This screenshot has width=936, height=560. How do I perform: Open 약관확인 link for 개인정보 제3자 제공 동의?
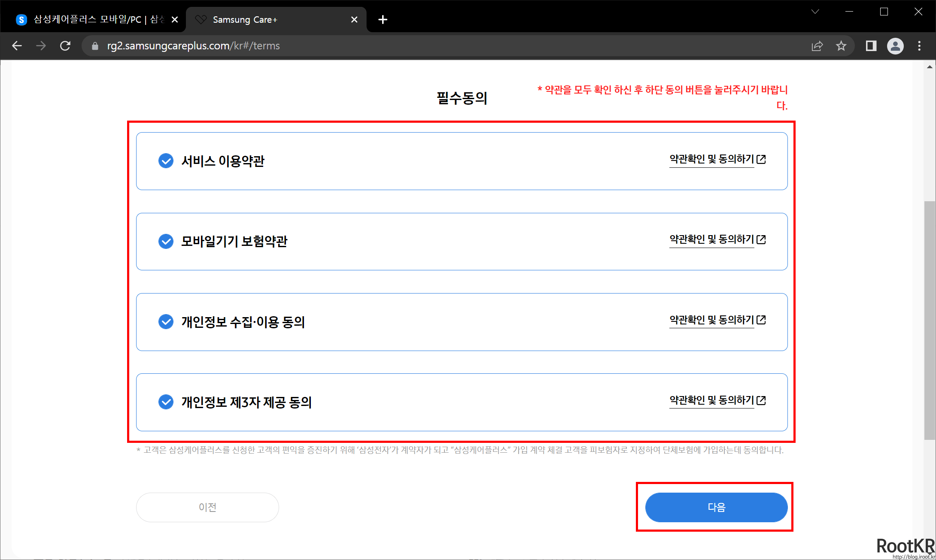click(712, 400)
